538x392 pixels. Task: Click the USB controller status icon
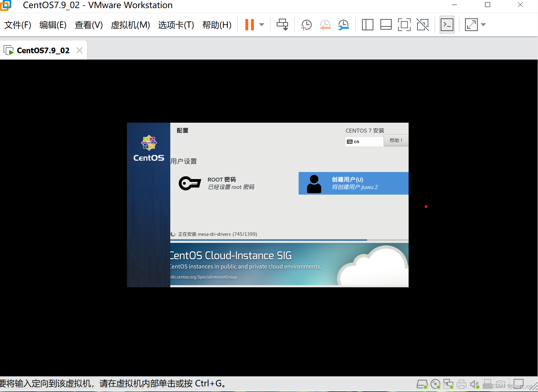[x=488, y=384]
